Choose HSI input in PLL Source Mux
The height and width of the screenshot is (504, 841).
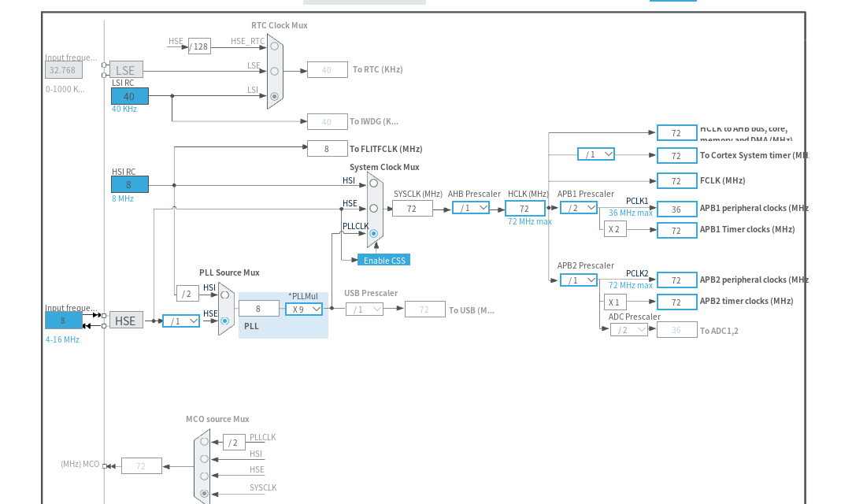tap(224, 295)
